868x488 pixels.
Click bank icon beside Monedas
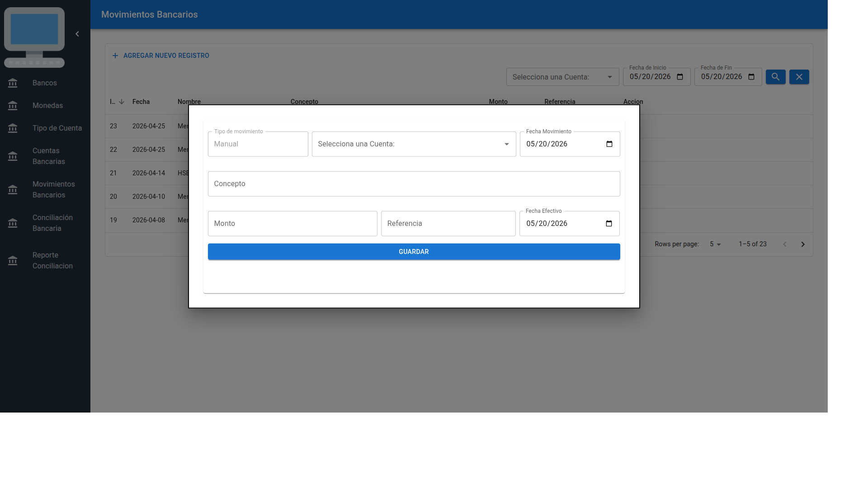pos(13,106)
